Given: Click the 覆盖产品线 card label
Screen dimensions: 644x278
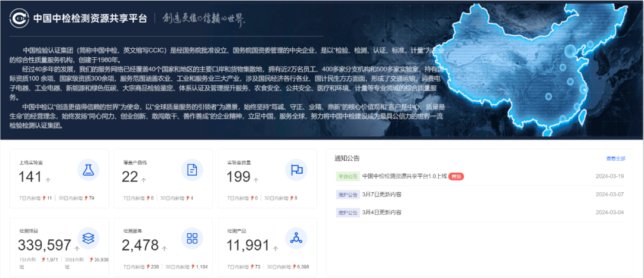Looking at the screenshot, I should pyautogui.click(x=135, y=163).
